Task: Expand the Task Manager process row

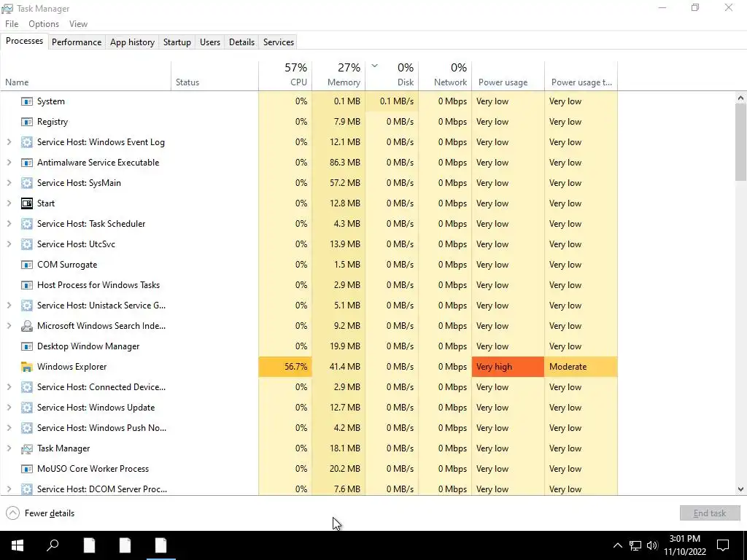Action: pyautogui.click(x=9, y=448)
